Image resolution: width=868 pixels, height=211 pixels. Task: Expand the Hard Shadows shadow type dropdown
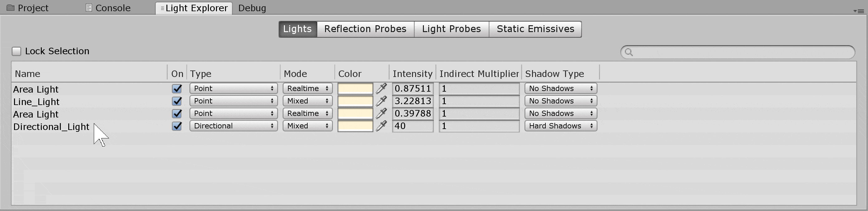560,126
